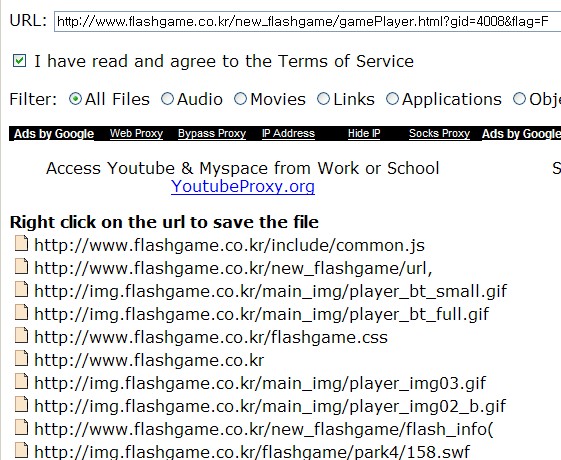Click the file icon beside common.js
This screenshot has height=460, width=561.
coord(21,244)
